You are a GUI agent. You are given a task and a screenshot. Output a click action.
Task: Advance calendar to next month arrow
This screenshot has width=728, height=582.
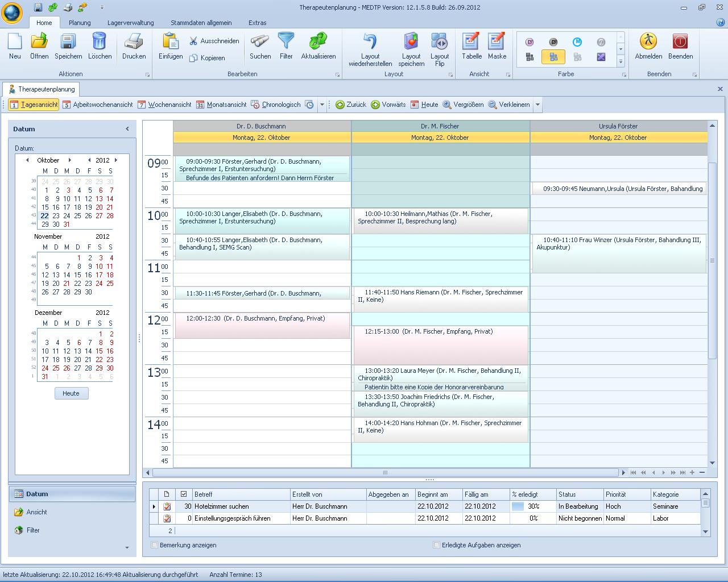pos(70,160)
